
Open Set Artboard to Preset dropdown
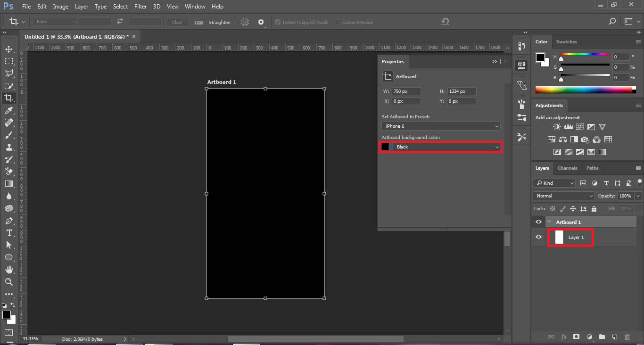point(441,126)
